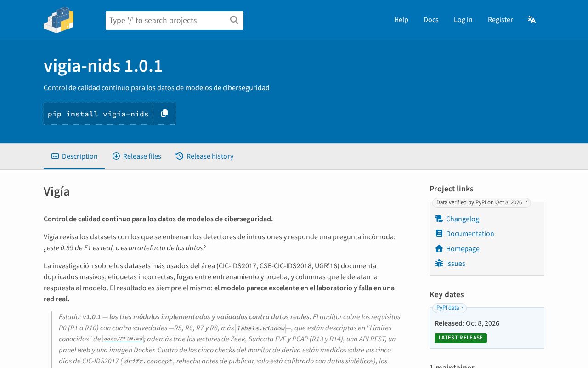The height and width of the screenshot is (368, 588).
Task: Click the 'pip install vigia-nids' command text
Action: click(x=98, y=114)
